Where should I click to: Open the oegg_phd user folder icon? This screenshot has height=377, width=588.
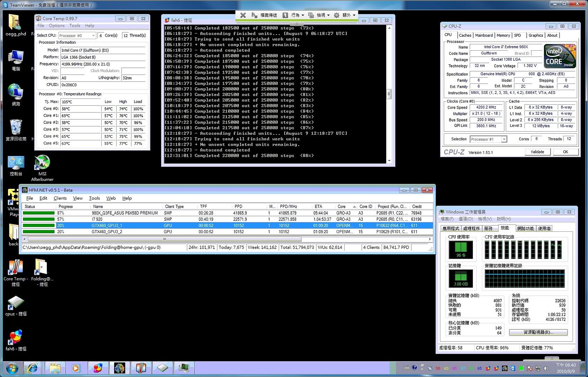pos(16,25)
